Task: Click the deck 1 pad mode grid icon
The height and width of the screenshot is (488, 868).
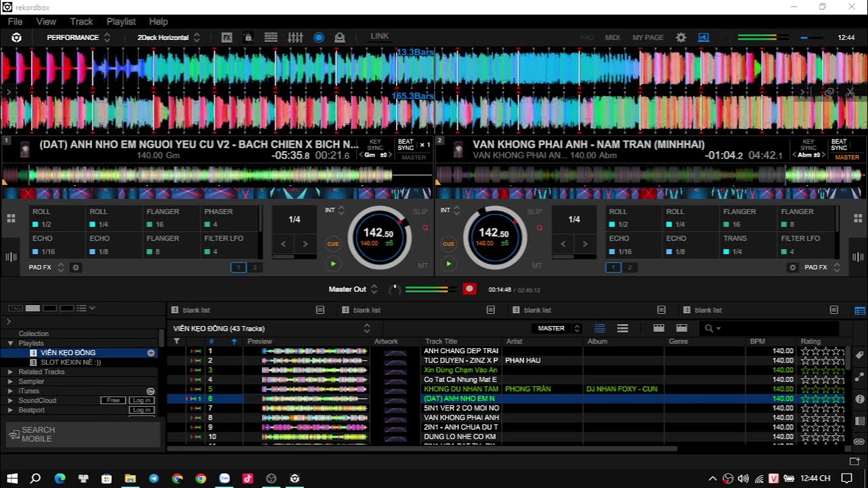Action: pos(11,218)
